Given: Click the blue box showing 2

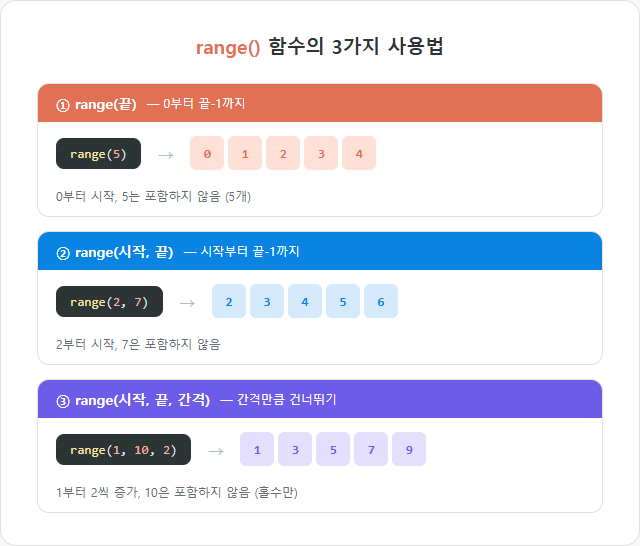Looking at the screenshot, I should point(229,301).
